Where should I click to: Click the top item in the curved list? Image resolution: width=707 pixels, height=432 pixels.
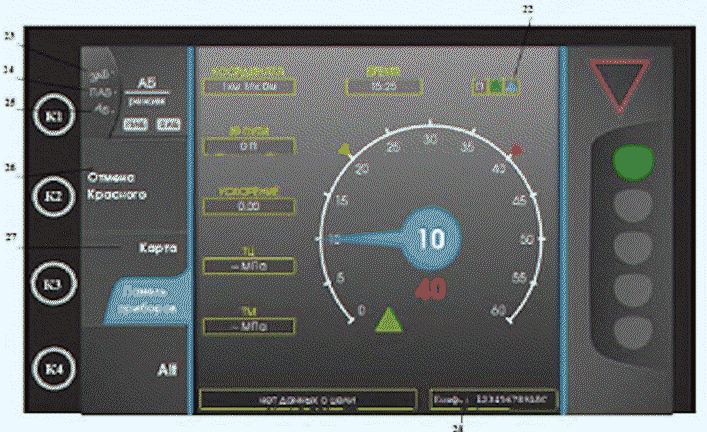pos(101,74)
